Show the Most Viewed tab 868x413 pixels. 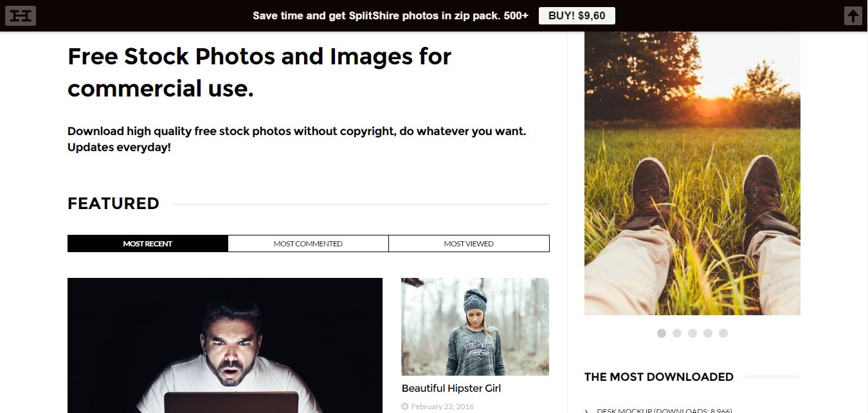(469, 244)
